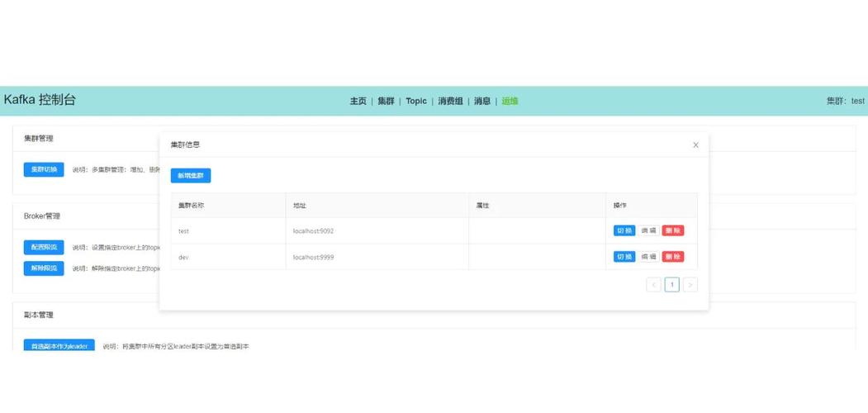Click the dev cluster name cell
868x413 pixels.
(228, 257)
